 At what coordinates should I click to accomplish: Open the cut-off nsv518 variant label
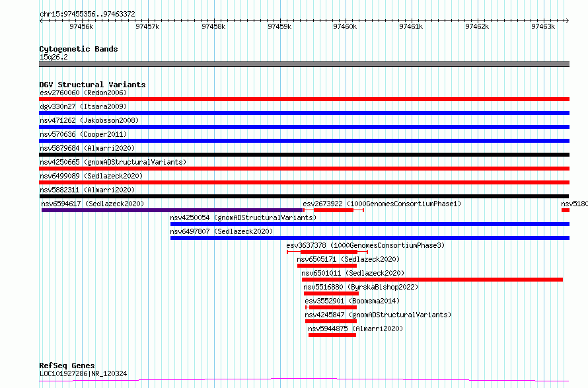(575, 204)
